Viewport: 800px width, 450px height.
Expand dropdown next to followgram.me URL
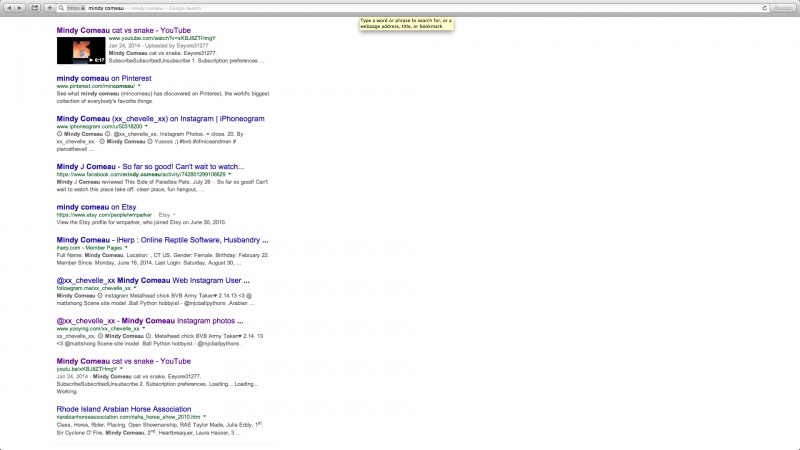coord(135,288)
